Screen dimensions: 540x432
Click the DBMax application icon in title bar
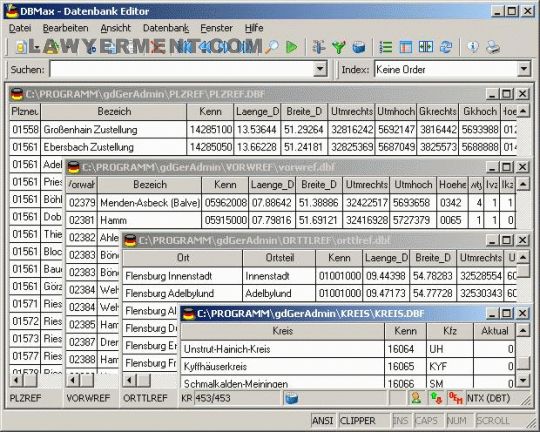[12, 11]
